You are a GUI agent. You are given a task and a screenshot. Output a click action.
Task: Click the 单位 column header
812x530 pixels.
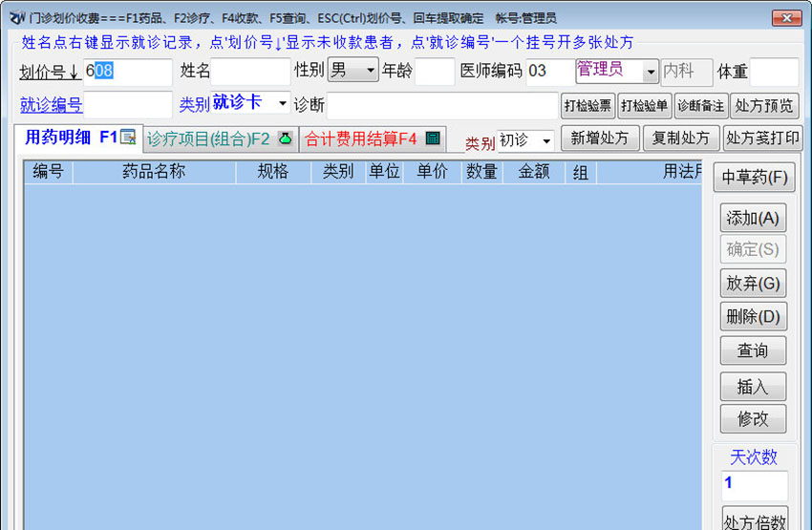point(384,172)
